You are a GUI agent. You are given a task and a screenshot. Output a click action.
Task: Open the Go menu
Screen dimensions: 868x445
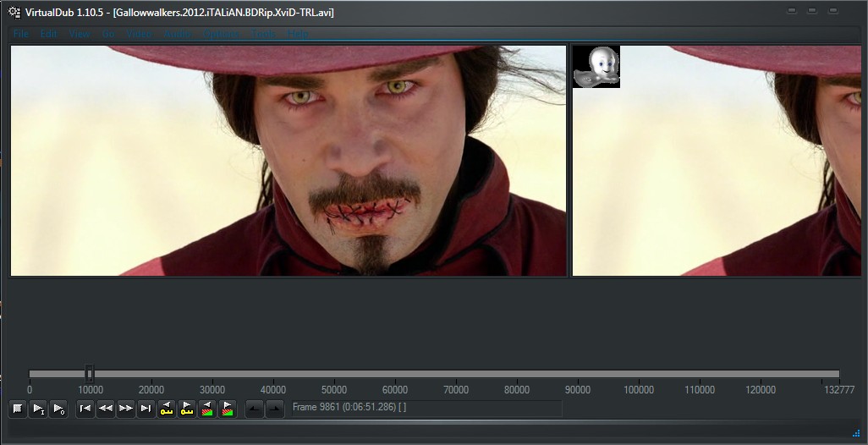108,34
